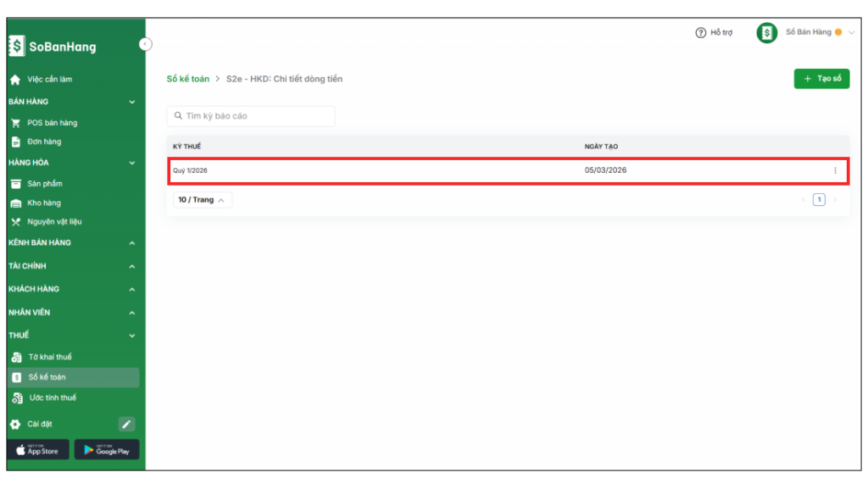Open Ước tính thuế tax estimate

click(x=52, y=398)
